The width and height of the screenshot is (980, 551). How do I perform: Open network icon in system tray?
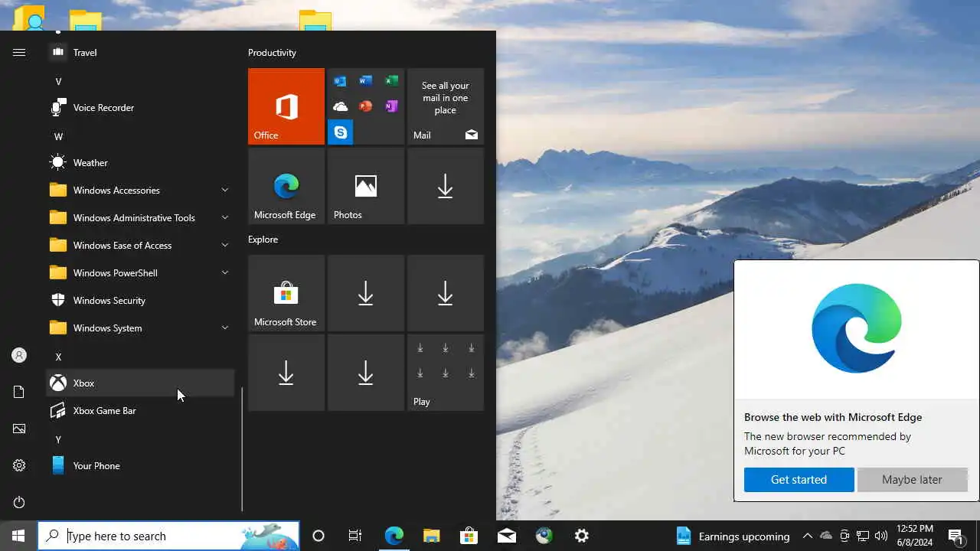click(x=863, y=536)
